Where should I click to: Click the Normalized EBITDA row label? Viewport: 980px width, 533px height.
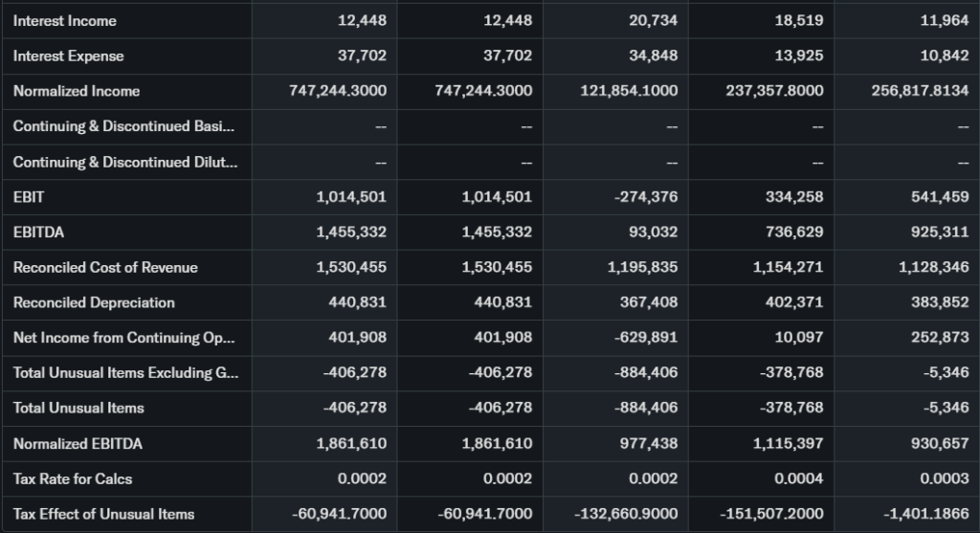click(78, 444)
